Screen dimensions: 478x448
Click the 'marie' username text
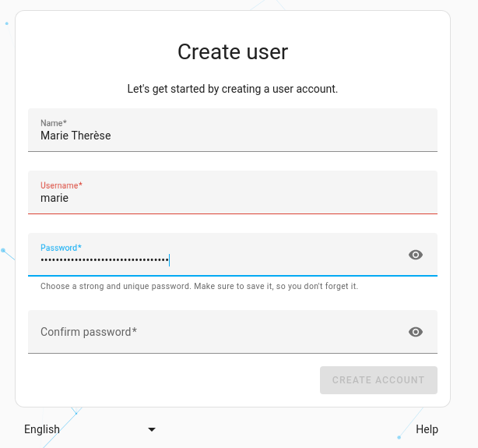[54, 198]
